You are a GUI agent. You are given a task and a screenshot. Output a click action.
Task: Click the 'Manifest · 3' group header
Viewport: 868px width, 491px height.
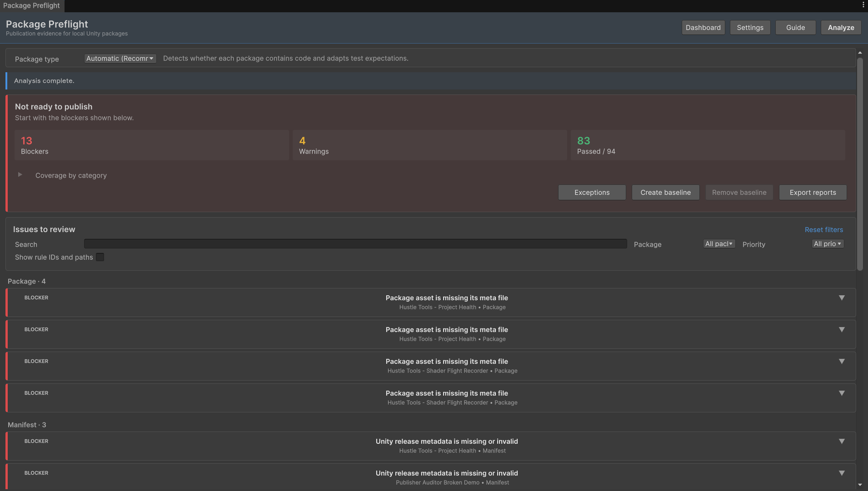(x=27, y=425)
